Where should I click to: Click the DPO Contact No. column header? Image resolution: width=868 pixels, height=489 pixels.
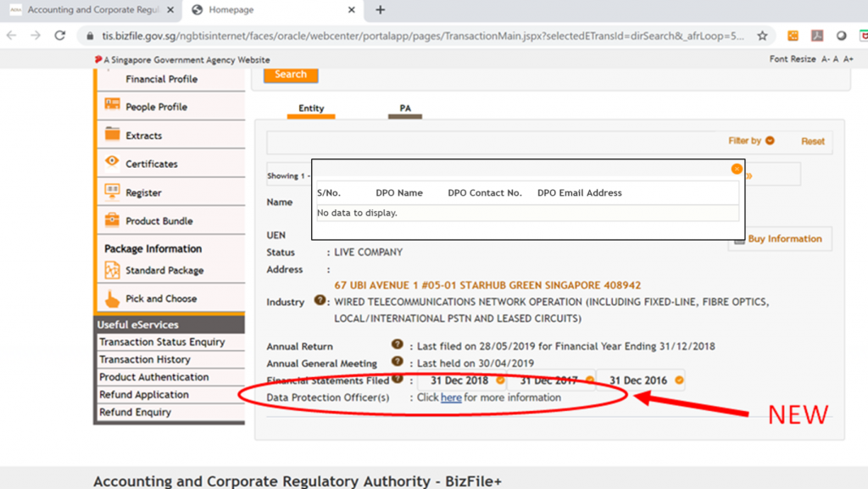click(485, 193)
